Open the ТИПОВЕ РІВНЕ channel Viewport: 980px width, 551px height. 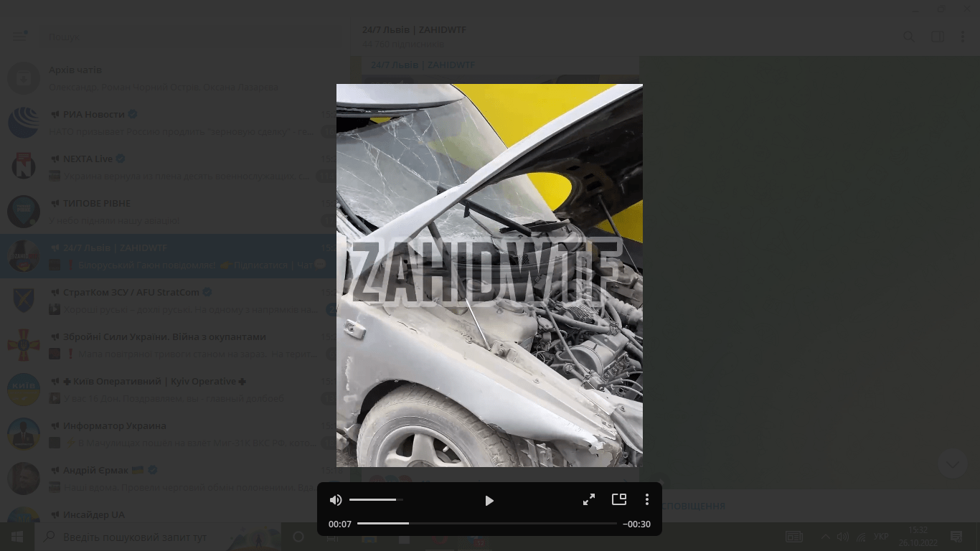tap(175, 212)
